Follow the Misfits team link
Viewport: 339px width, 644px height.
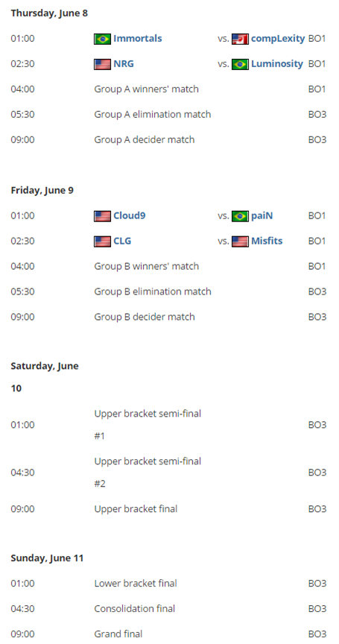click(x=267, y=241)
